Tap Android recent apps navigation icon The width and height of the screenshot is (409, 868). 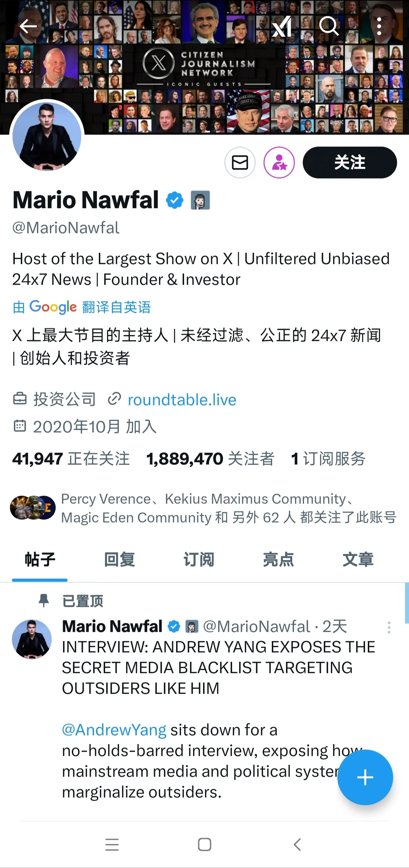pos(112,844)
